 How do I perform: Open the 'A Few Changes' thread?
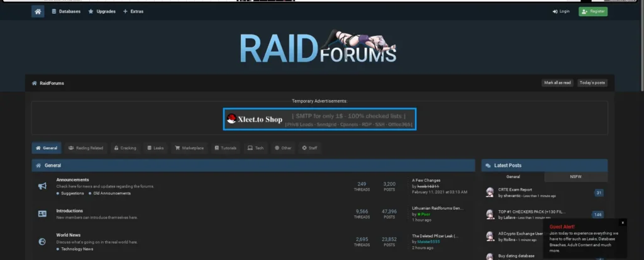(426, 180)
